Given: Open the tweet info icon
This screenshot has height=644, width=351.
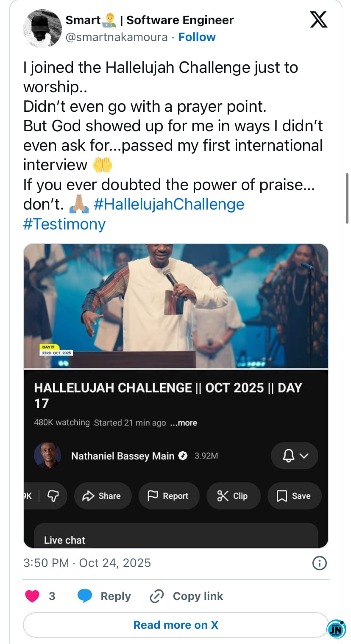Looking at the screenshot, I should point(319,563).
